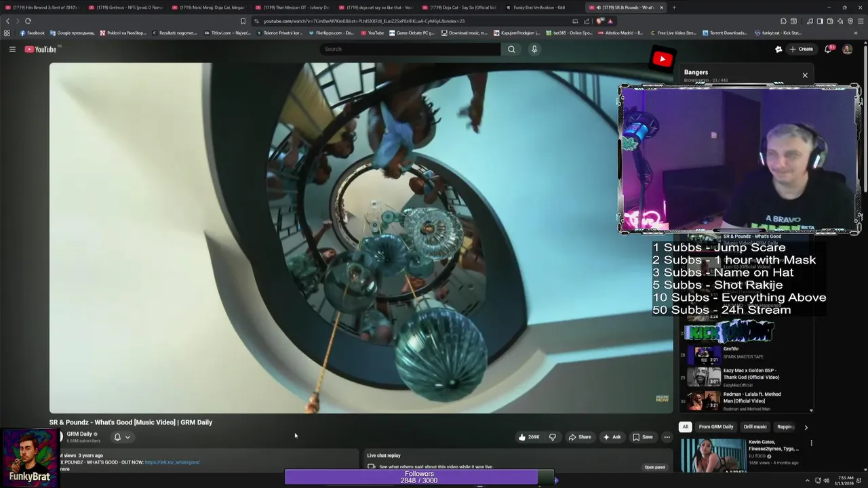Open a new browser tab with plus
Screen dimensions: 868x488
[673, 7]
